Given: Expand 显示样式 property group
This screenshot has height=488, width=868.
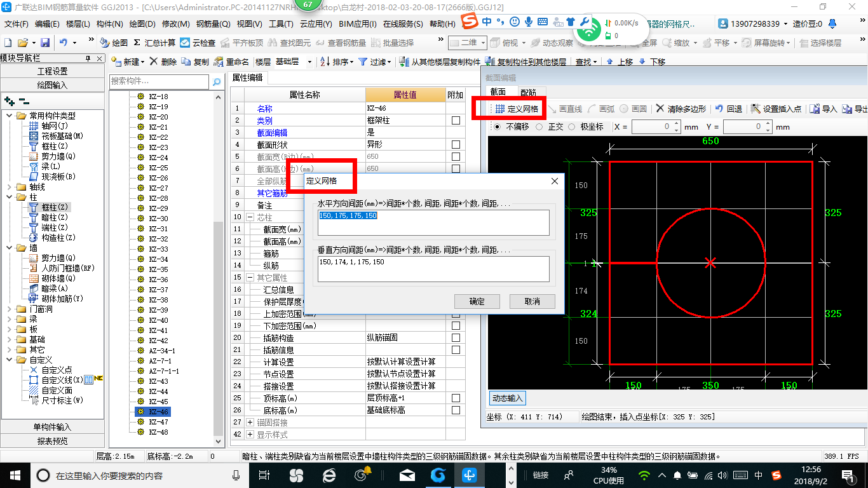Looking at the screenshot, I should point(250,434).
